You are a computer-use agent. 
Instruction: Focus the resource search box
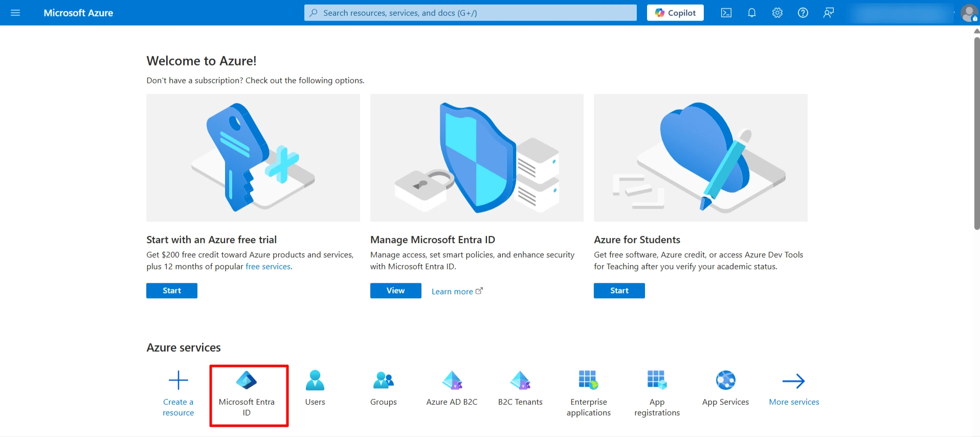470,13
